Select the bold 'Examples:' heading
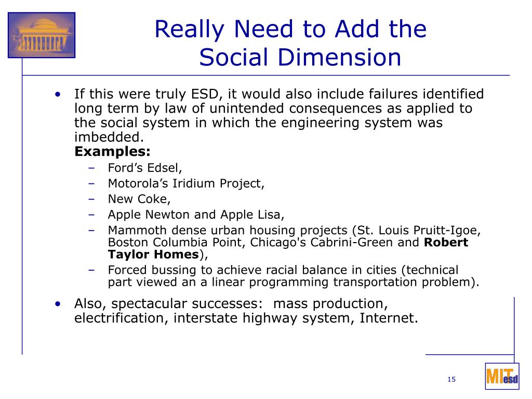Screen dimensions: 532x399 [x=112, y=151]
